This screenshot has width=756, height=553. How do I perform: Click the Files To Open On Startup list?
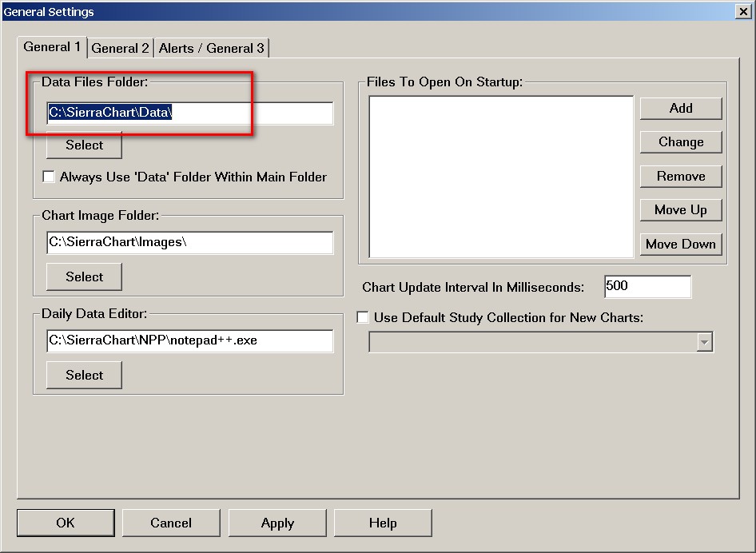(501, 177)
